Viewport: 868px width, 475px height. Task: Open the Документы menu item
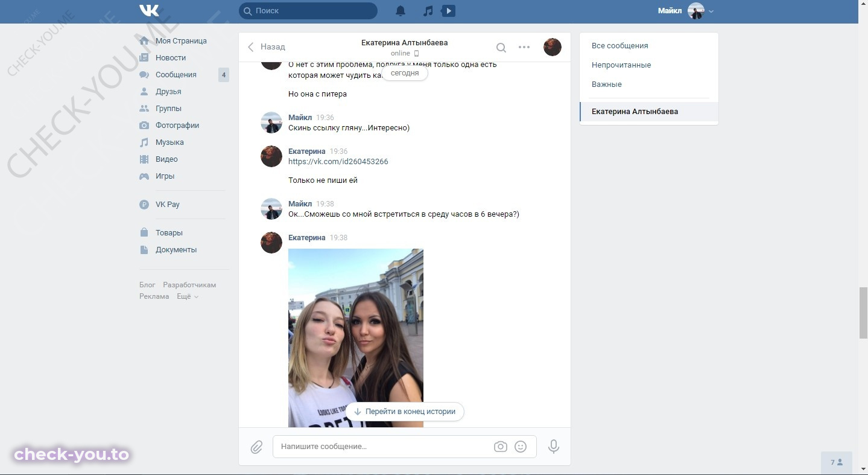(x=176, y=250)
